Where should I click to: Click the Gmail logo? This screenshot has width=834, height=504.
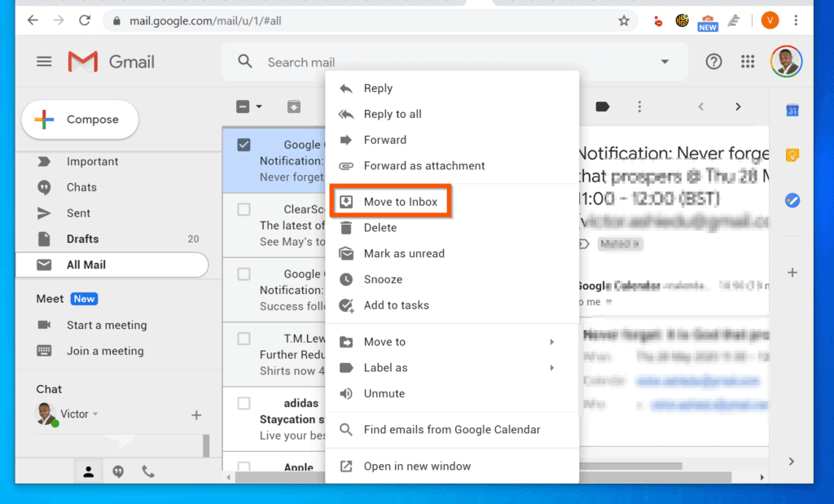(x=111, y=62)
